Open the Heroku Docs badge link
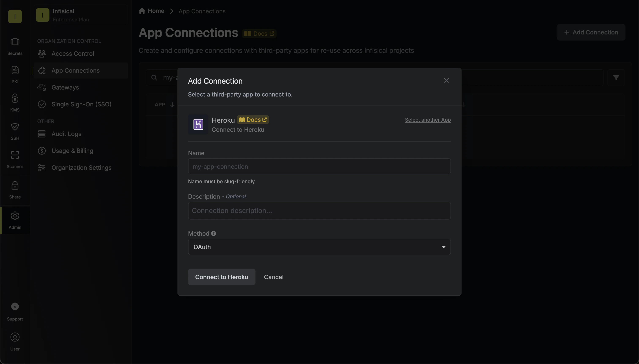 [253, 120]
